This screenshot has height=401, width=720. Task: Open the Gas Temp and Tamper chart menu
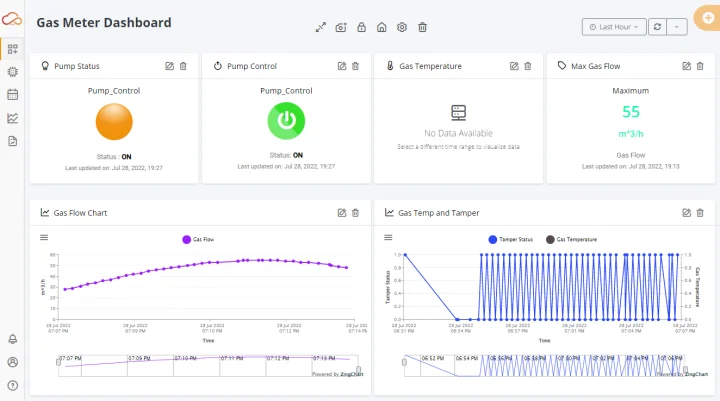[388, 237]
